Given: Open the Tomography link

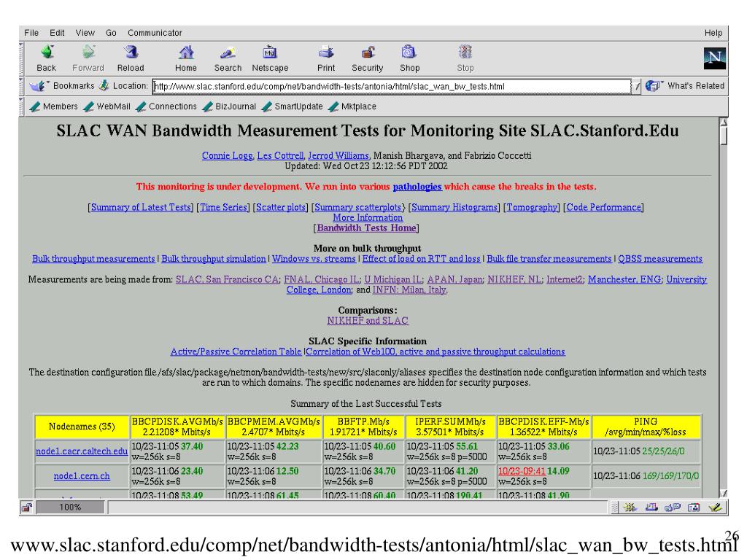Looking at the screenshot, I should click(x=532, y=207).
